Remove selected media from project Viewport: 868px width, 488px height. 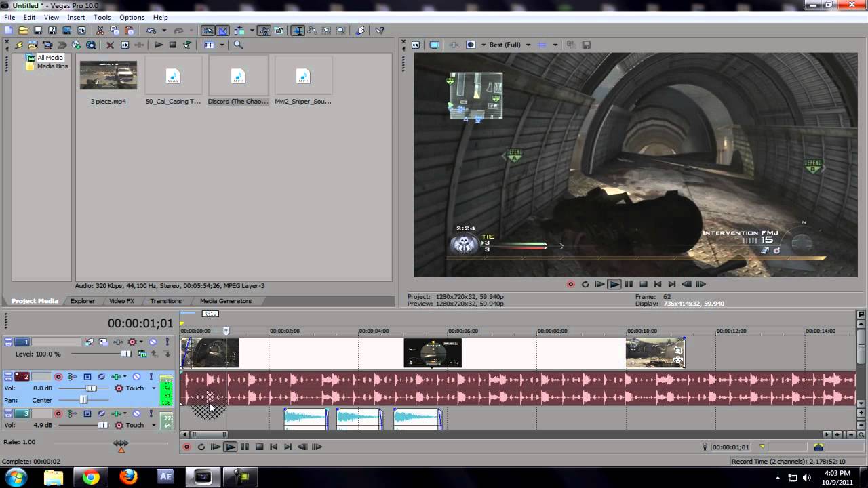pyautogui.click(x=110, y=45)
